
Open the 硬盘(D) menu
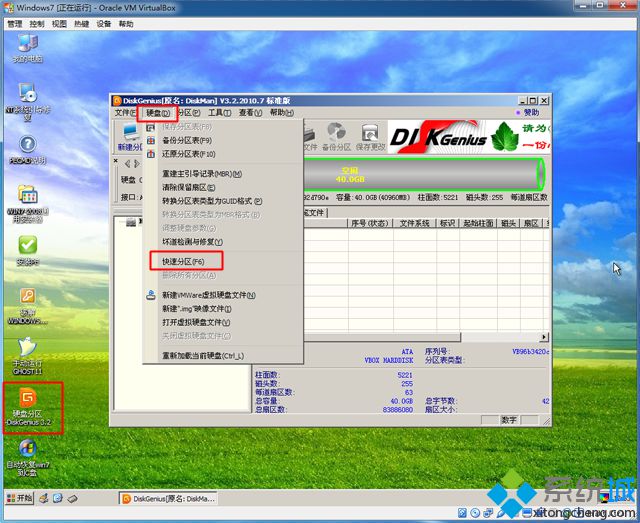(158, 113)
